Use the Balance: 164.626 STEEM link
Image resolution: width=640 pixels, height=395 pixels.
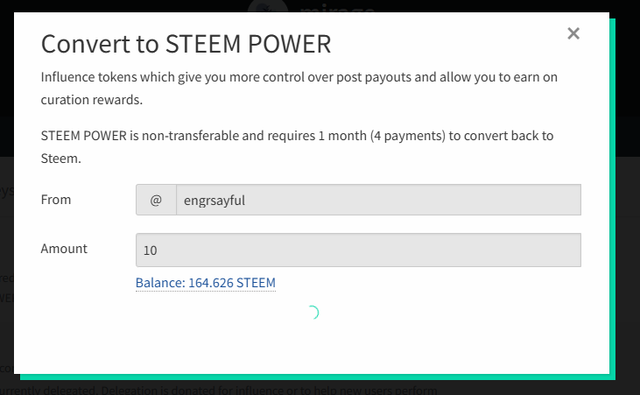(206, 283)
